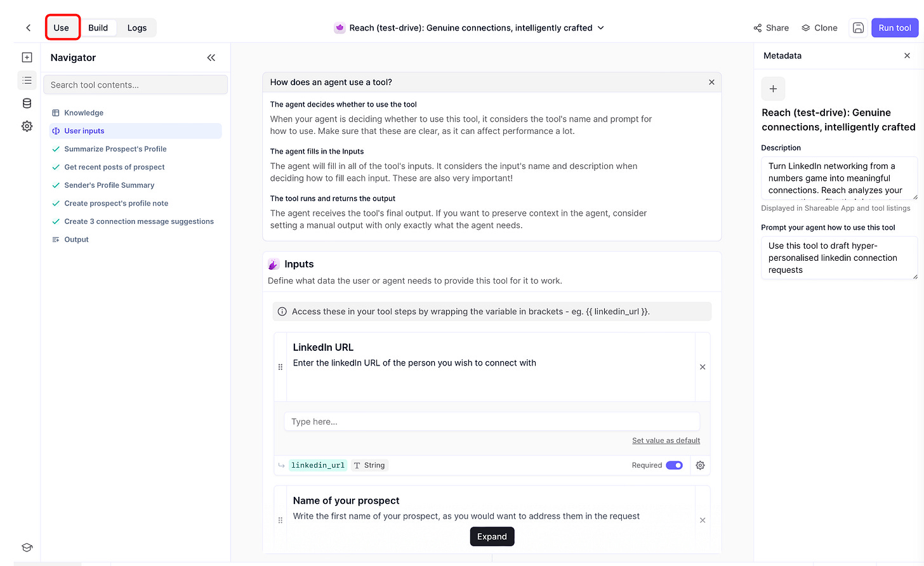
Task: Click the linkedin_url variable tag
Action: (x=318, y=465)
